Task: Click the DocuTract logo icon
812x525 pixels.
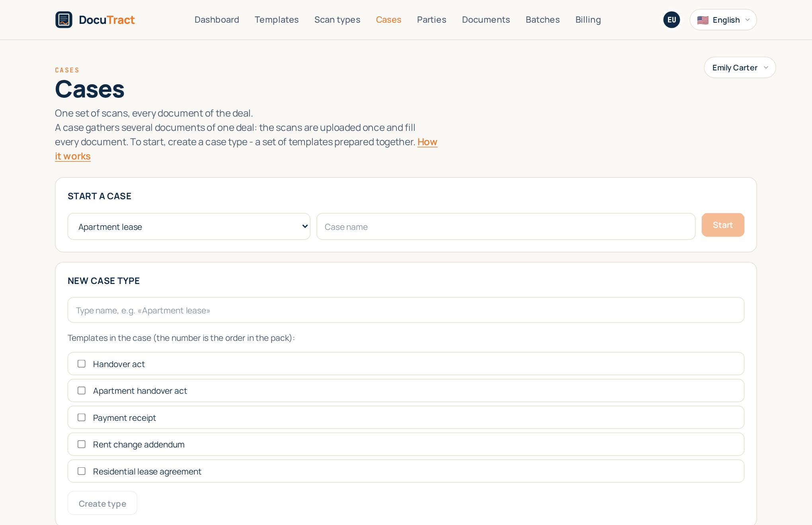Action: [x=64, y=19]
